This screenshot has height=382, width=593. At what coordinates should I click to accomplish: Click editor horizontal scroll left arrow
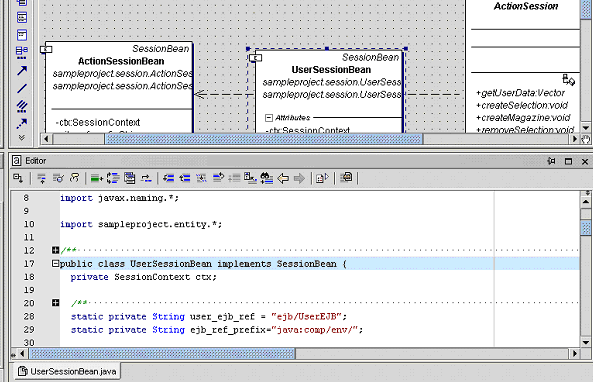point(22,354)
